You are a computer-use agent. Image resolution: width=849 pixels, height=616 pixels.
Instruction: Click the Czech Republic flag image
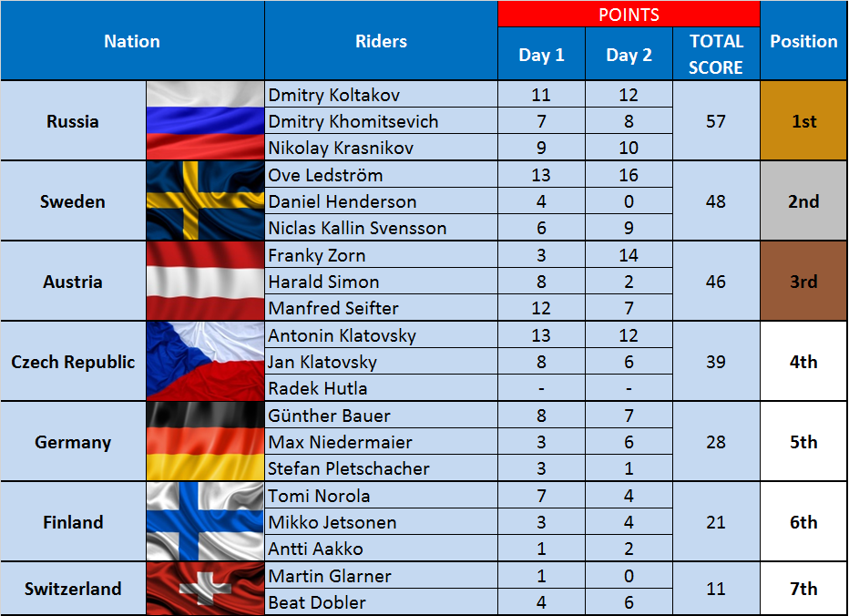pos(205,362)
